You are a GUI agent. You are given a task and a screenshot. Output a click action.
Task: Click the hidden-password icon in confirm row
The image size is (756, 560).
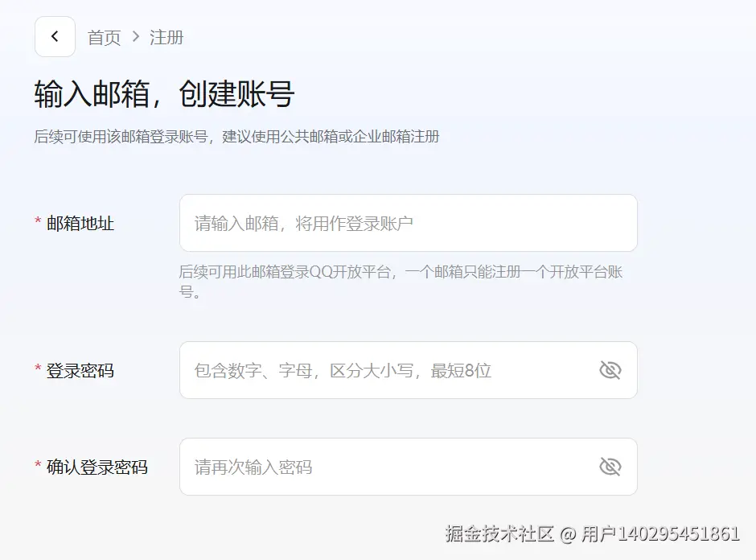click(610, 466)
